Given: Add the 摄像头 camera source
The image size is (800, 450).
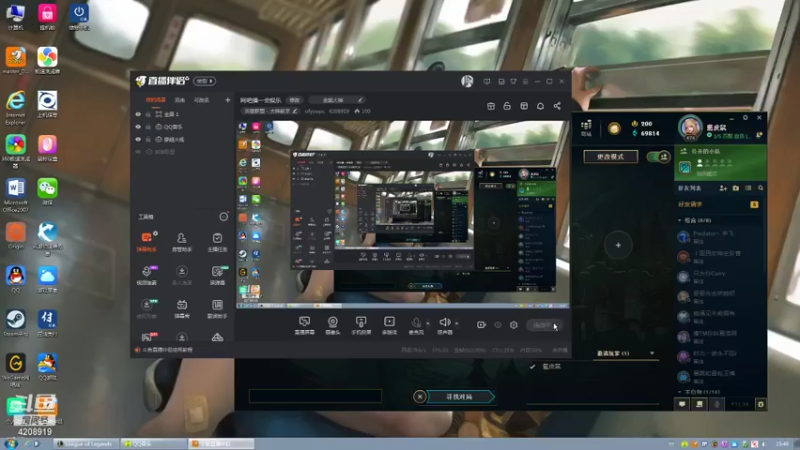Looking at the screenshot, I should pos(333,325).
